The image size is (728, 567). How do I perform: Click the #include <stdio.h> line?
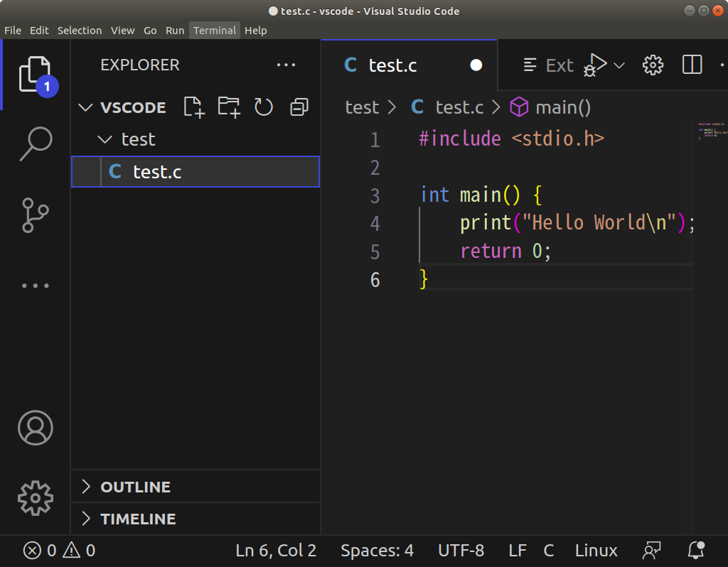pos(511,139)
